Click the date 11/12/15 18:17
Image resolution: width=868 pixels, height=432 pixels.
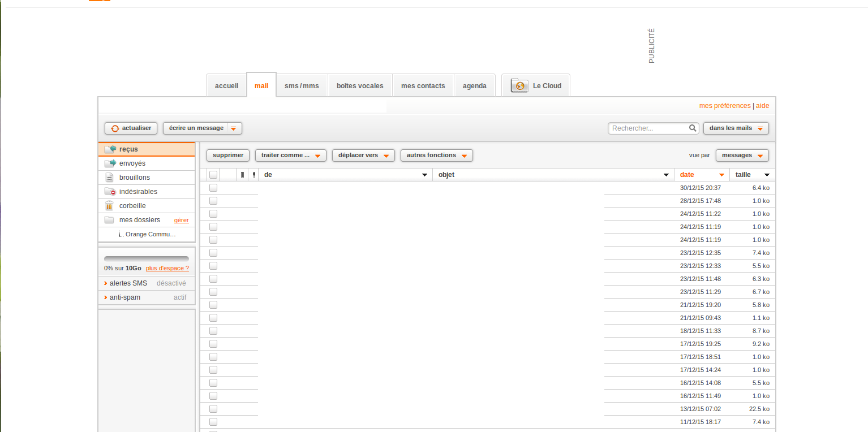coord(701,422)
